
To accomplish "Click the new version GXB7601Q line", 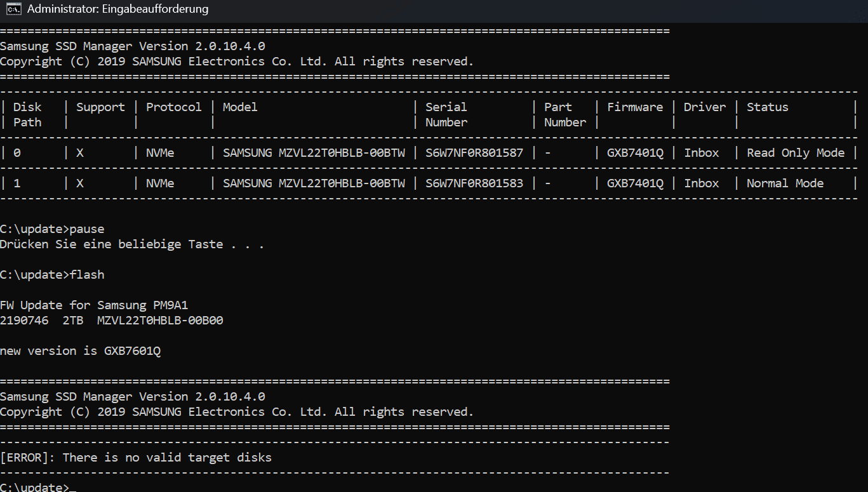I will (x=80, y=351).
